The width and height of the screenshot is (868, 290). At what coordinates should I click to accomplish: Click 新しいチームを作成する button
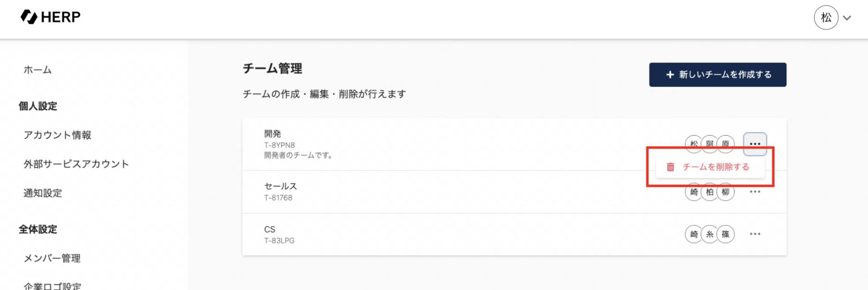(717, 75)
